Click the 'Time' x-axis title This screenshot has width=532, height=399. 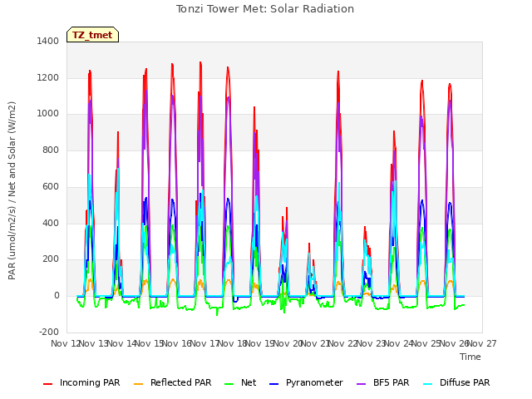[470, 357]
